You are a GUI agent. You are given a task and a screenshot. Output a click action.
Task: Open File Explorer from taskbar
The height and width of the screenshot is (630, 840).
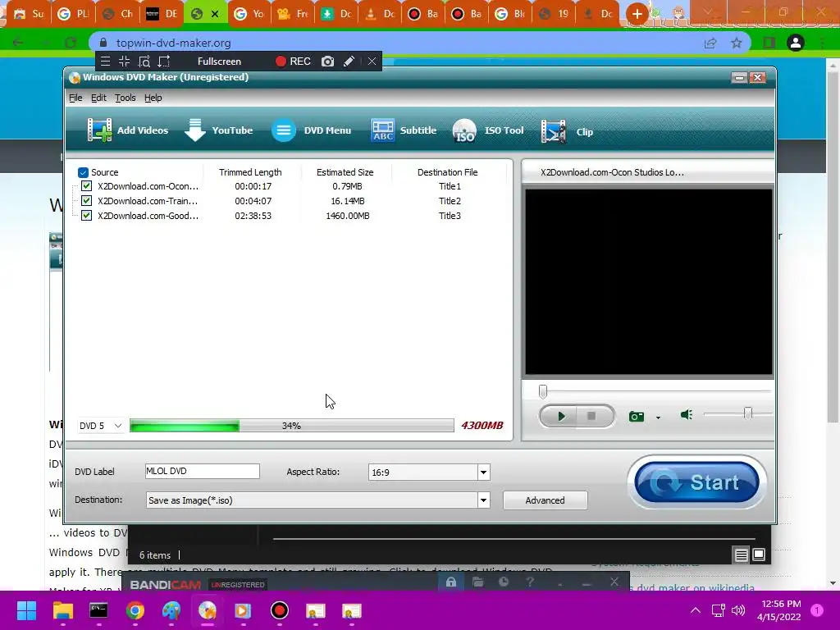[x=62, y=610]
